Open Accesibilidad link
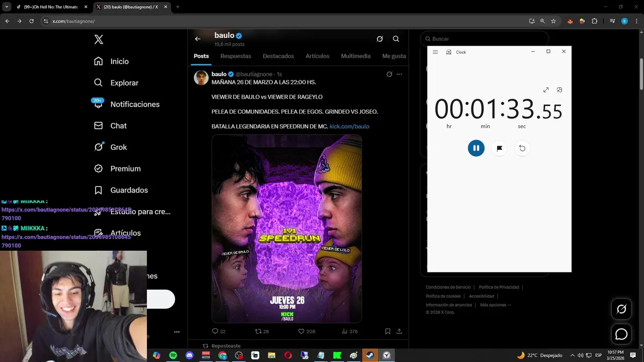 (481, 296)
